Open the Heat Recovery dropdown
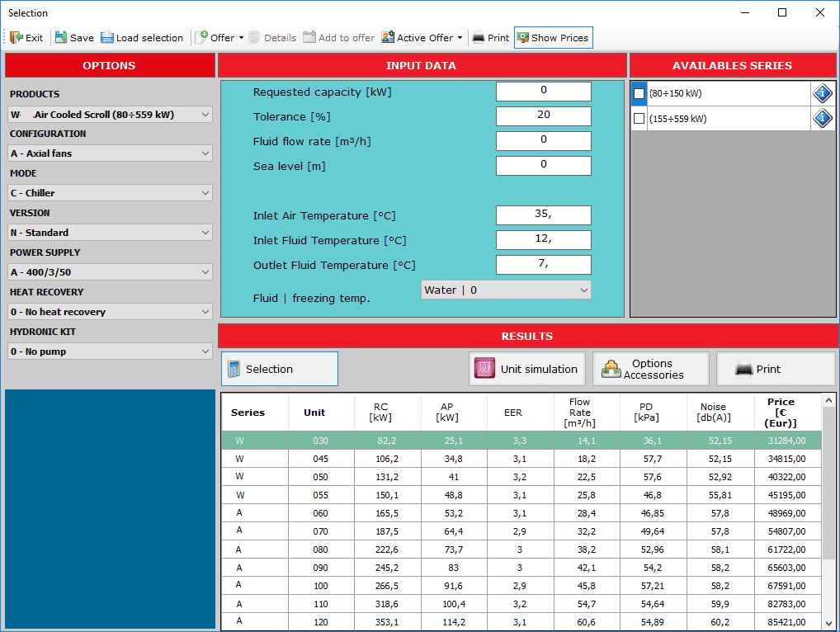Screen dimensions: 840x632 click(x=111, y=312)
